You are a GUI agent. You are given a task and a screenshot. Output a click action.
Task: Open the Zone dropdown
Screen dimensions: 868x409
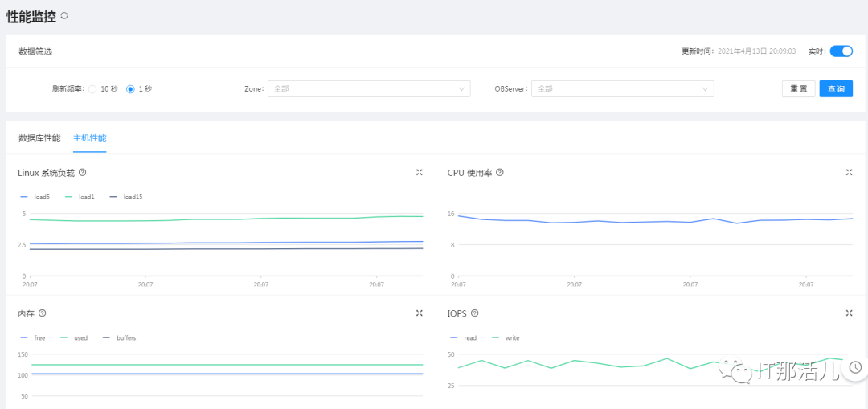click(369, 88)
